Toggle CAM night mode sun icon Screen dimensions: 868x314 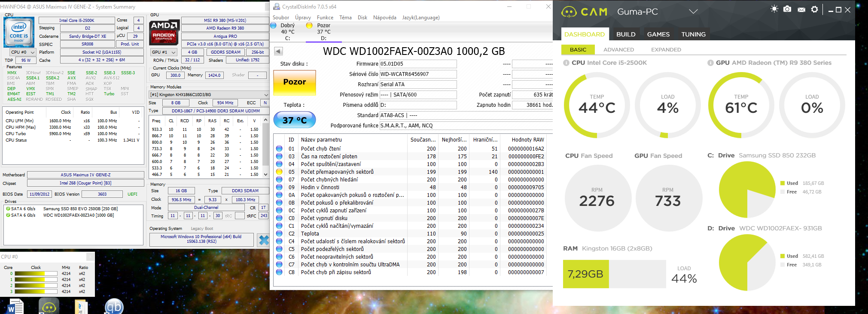point(774,9)
